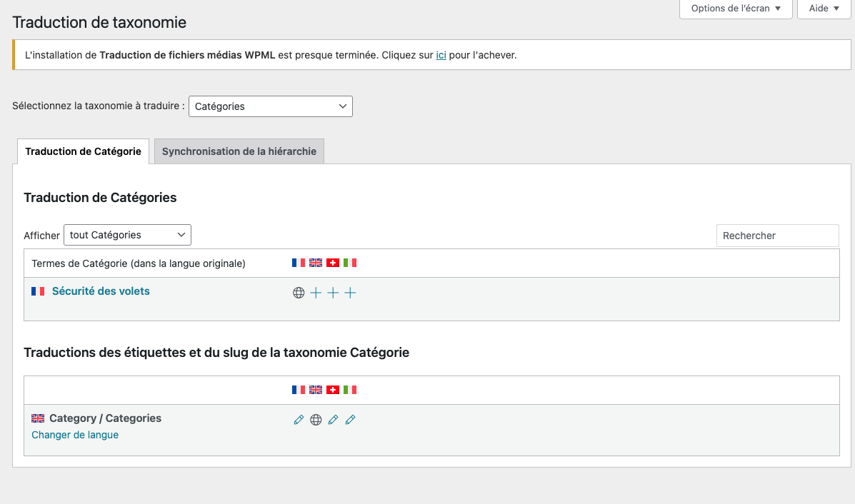Open the Sécurité des volets category term

[x=101, y=291]
